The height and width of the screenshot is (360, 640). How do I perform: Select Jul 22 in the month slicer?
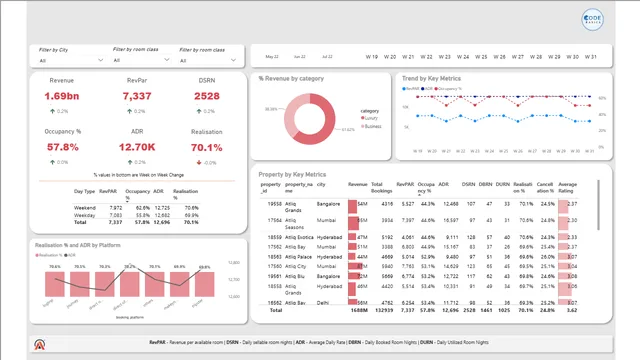tap(327, 57)
